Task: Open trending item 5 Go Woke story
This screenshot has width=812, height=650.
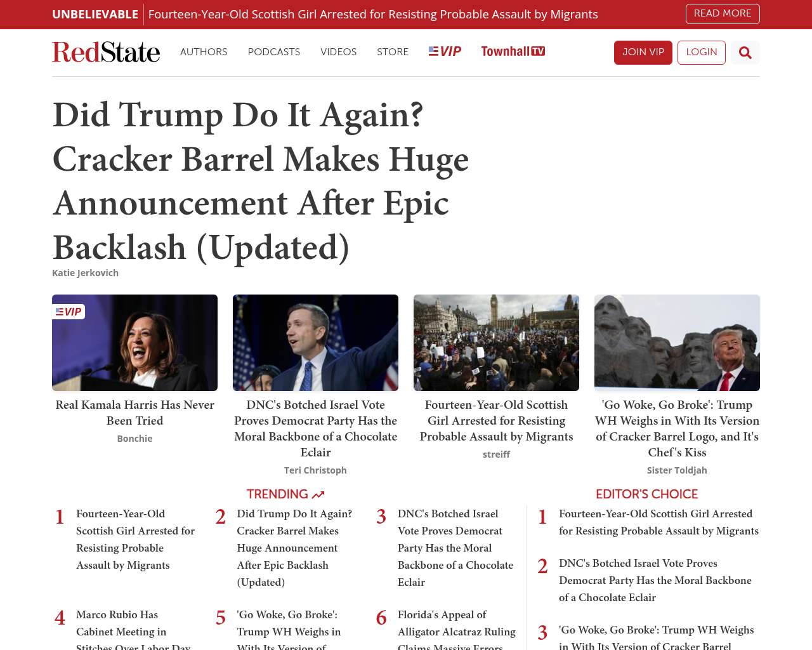Action: pyautogui.click(x=289, y=629)
